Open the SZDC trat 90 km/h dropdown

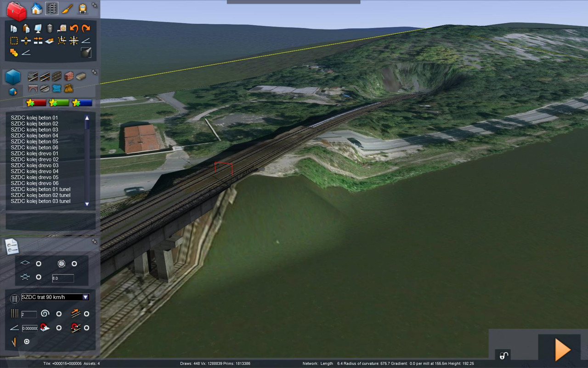[x=85, y=297]
